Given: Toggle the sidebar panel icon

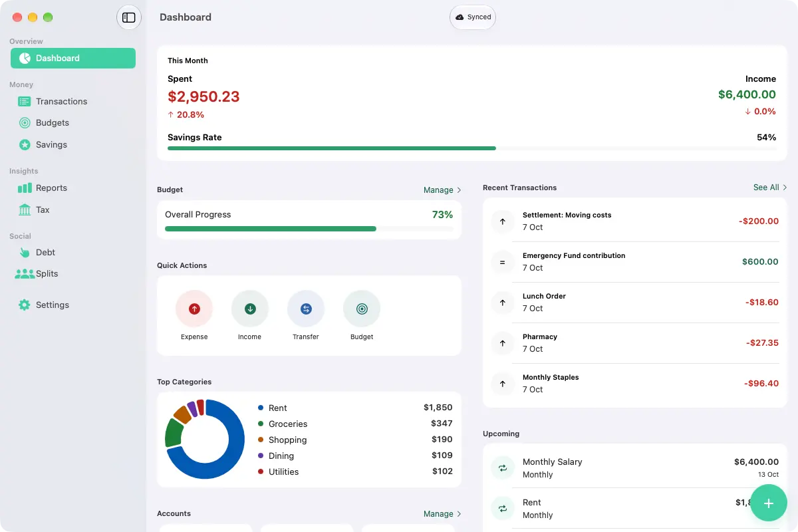Looking at the screenshot, I should tap(129, 17).
